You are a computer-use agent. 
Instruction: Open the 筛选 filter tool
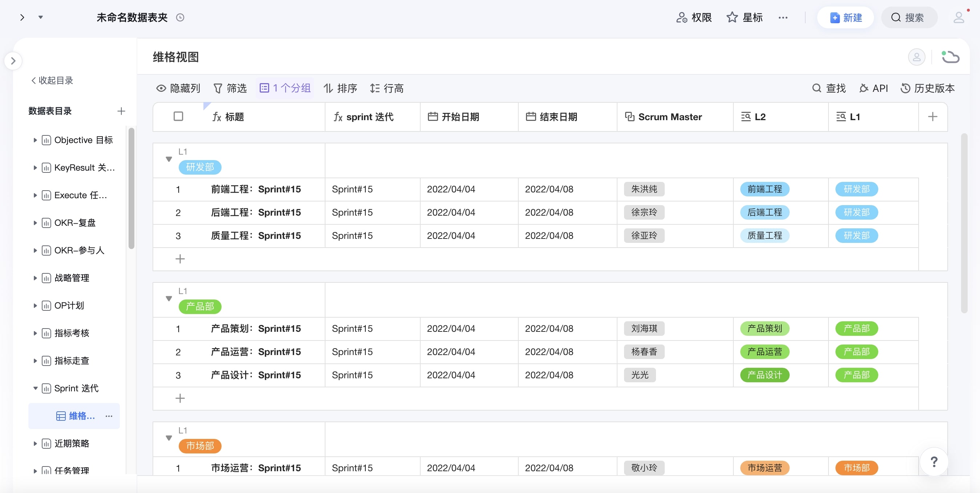click(x=230, y=88)
